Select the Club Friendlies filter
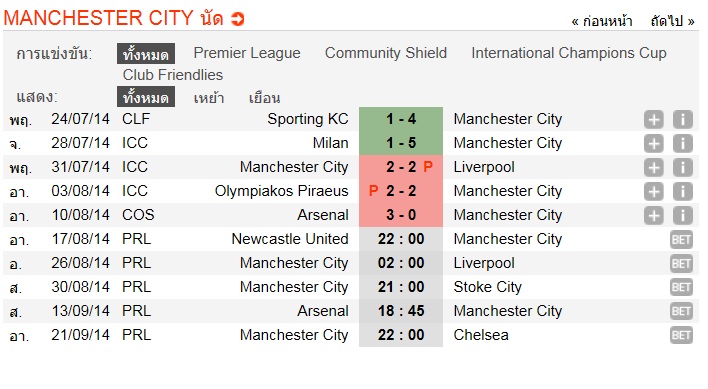This screenshot has height=389, width=708. [x=173, y=75]
